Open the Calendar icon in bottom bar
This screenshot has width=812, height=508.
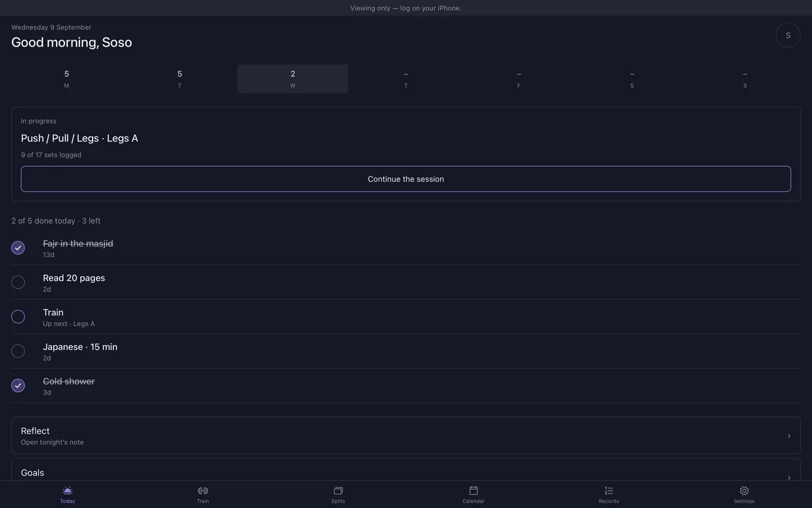point(473,491)
